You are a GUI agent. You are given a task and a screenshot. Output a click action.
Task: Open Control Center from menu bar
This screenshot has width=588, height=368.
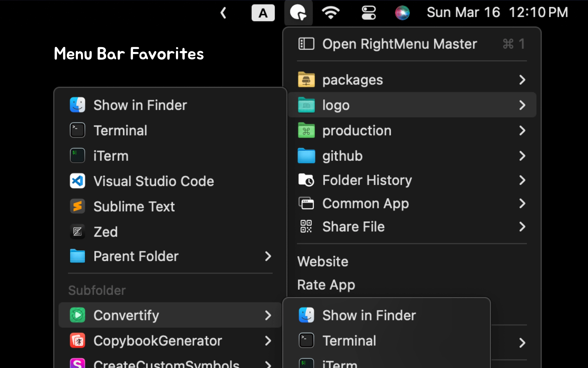click(x=369, y=13)
